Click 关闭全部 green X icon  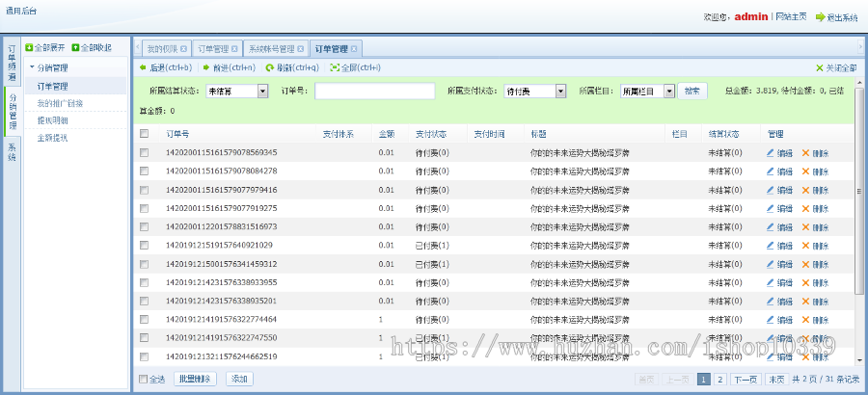click(x=819, y=68)
